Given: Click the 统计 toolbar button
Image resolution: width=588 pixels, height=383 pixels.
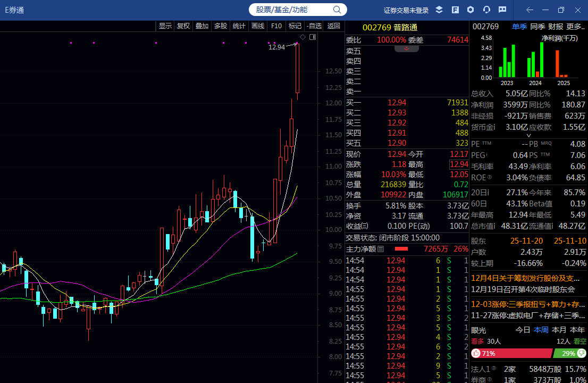Looking at the screenshot, I should tap(239, 26).
